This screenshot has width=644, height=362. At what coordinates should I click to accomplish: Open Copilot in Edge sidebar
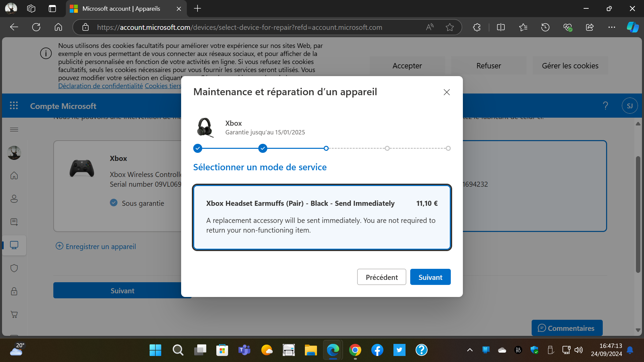[633, 27]
